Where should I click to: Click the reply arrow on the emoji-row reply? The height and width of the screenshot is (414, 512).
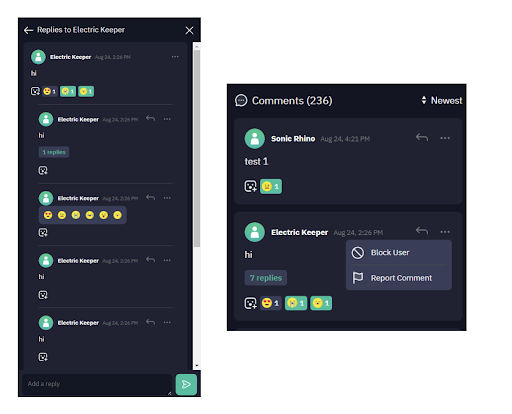(151, 198)
